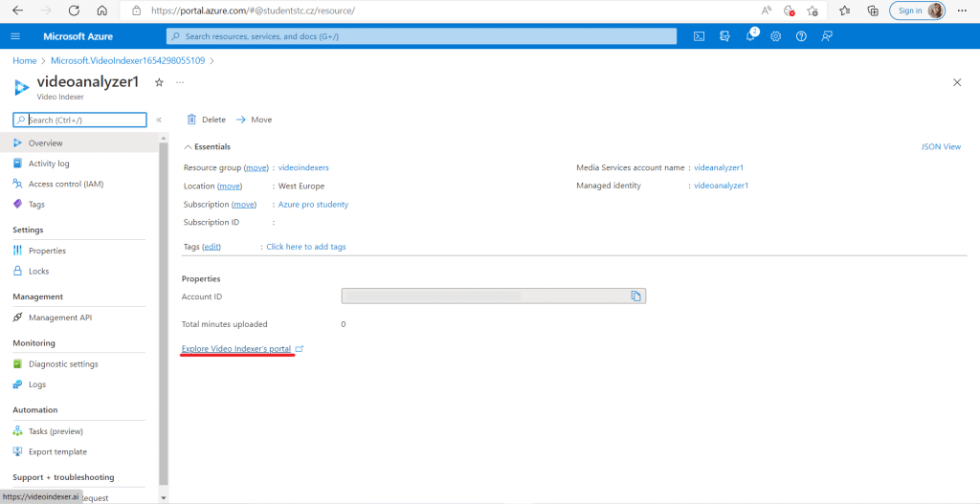Select Access control (IAM) menu item
Viewport: 980px width, 504px height.
point(65,184)
